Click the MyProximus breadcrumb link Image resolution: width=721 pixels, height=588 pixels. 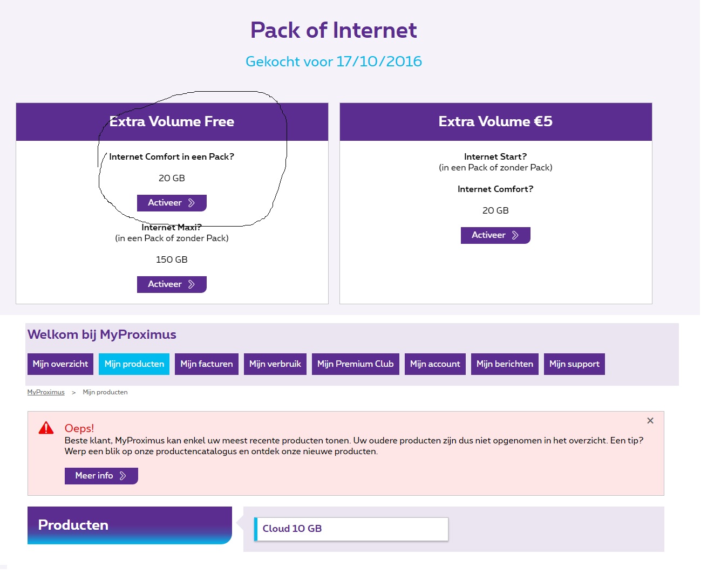click(46, 392)
